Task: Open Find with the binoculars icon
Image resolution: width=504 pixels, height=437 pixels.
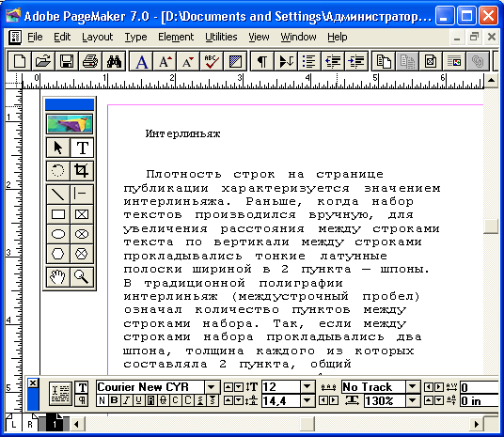Action: pos(114,61)
